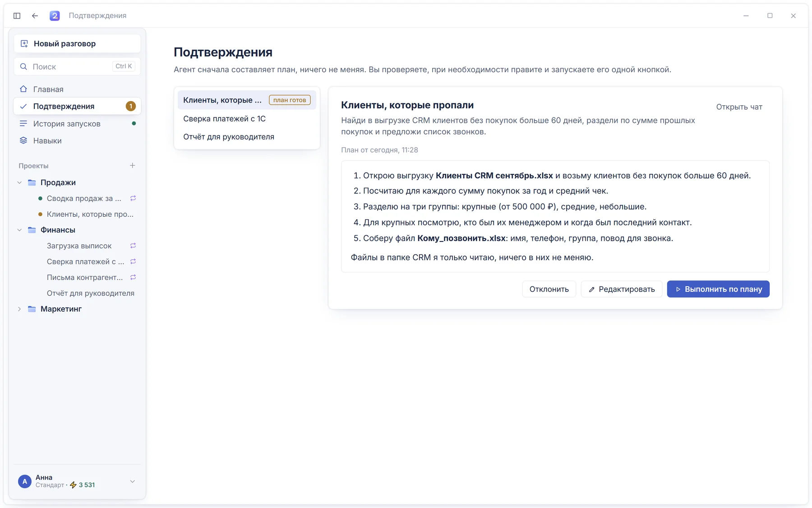Select Отчёт для руководителя in confirmations list
Viewport: 812px width, 508px height.
[247, 137]
